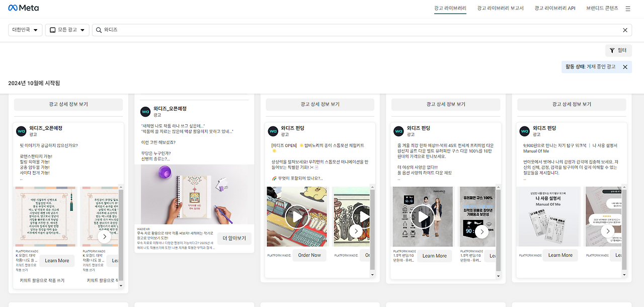The width and height of the screenshot is (644, 307).
Task: Click the 2024년 10월에 시작됨 heading
Action: (34, 83)
